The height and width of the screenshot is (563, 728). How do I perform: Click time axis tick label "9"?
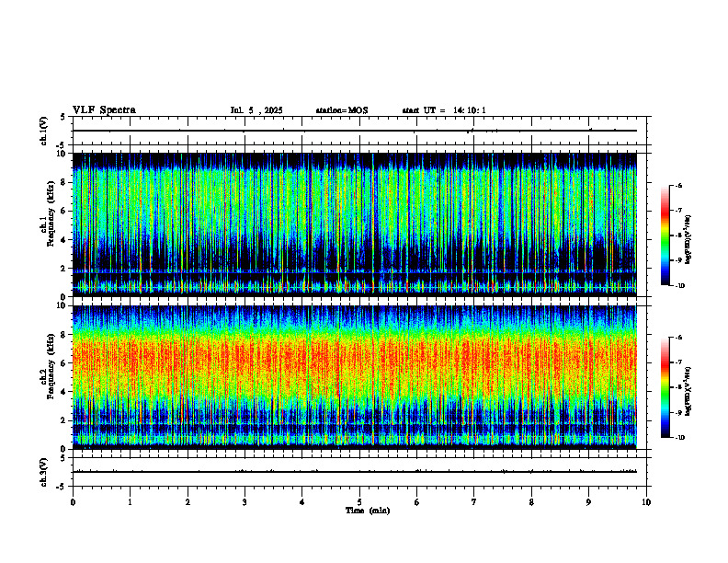(x=588, y=502)
